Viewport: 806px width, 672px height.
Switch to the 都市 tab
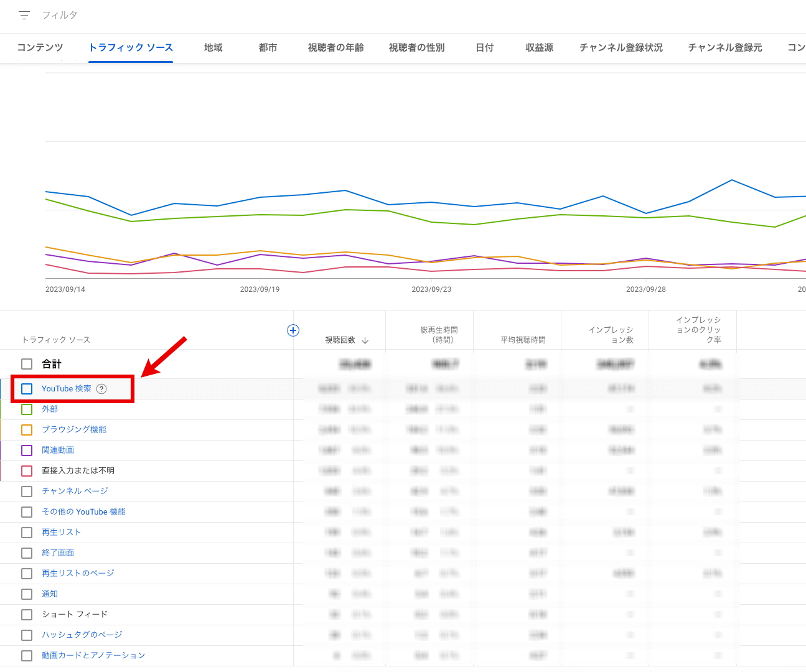click(268, 47)
